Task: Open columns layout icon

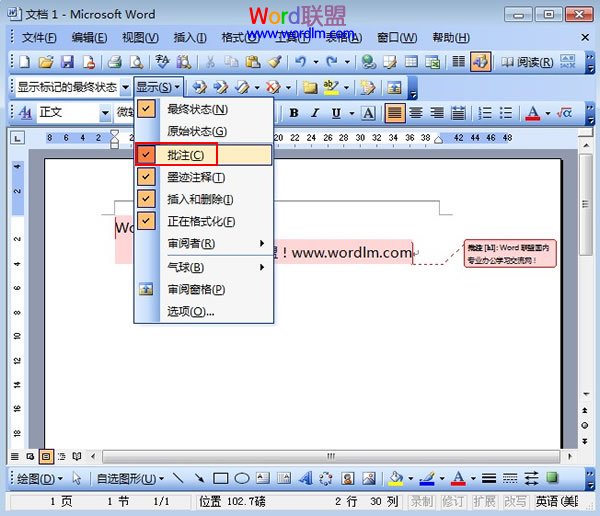Action: click(x=458, y=62)
